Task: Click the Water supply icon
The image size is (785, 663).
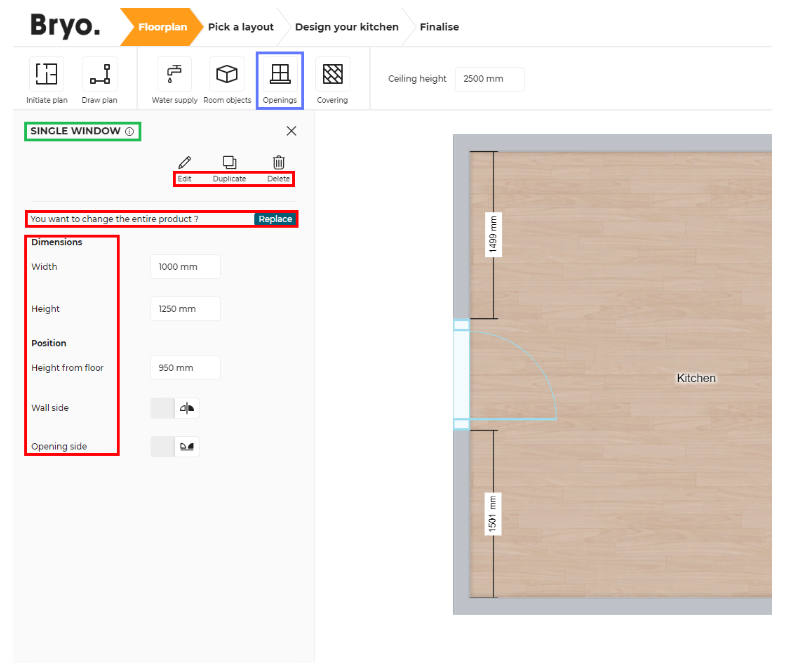Action: [174, 75]
